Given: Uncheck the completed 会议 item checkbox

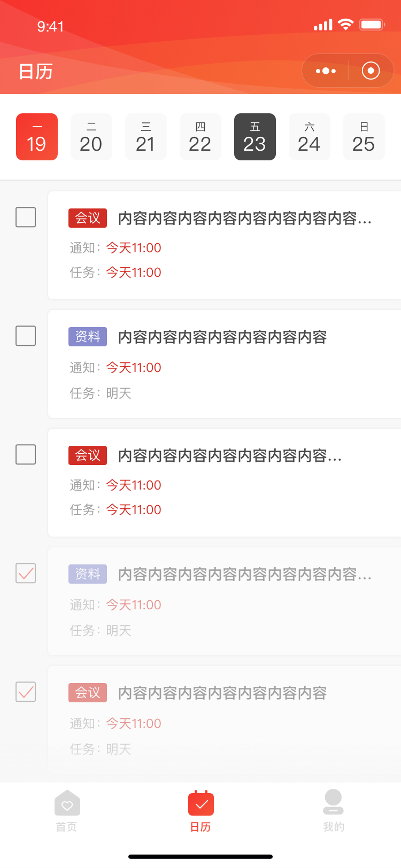Looking at the screenshot, I should (x=26, y=692).
